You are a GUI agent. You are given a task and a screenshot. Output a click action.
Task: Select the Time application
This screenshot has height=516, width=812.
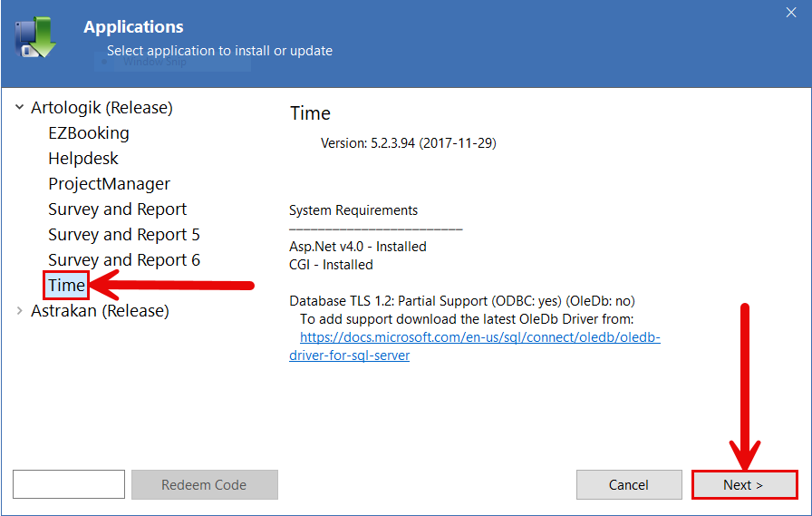(x=66, y=285)
